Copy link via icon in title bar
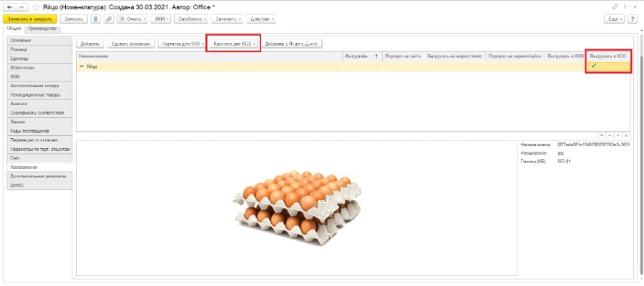644x286 pixels. click(x=615, y=6)
